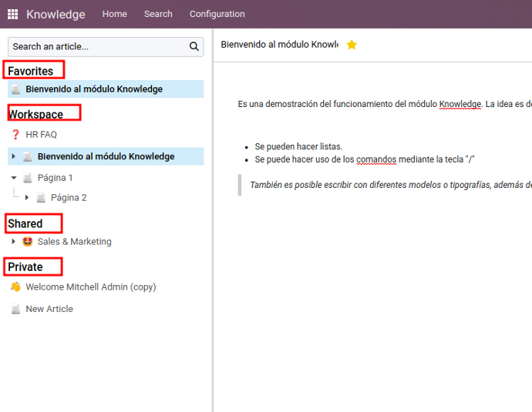The width and height of the screenshot is (532, 412).
Task: Select Bienvenido al módulo Knowledge in Workspace
Action: tap(106, 156)
